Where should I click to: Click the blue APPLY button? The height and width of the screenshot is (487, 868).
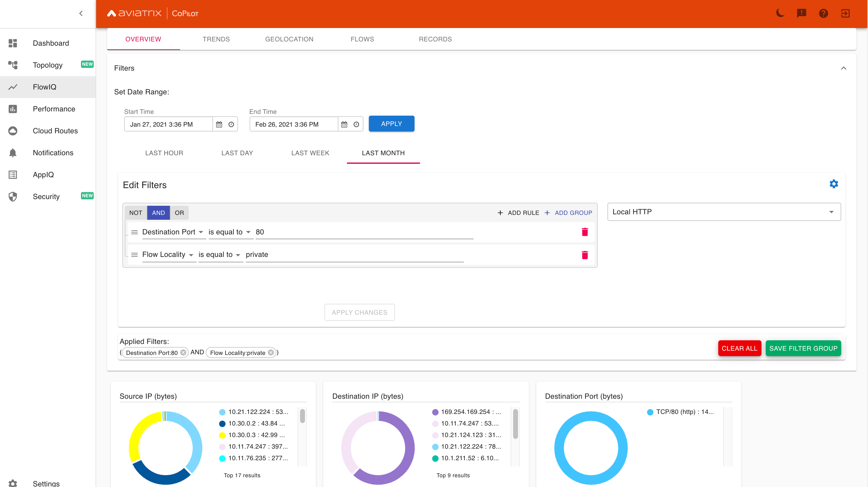pyautogui.click(x=391, y=124)
